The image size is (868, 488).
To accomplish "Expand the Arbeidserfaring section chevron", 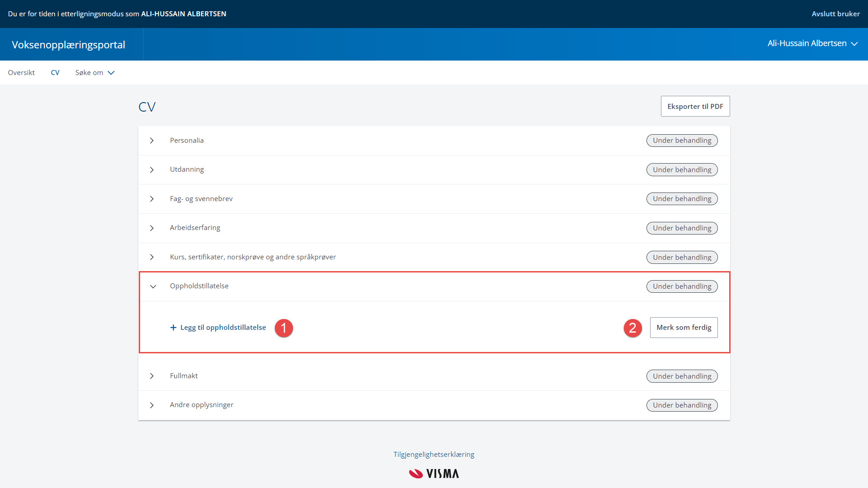I will pyautogui.click(x=152, y=228).
